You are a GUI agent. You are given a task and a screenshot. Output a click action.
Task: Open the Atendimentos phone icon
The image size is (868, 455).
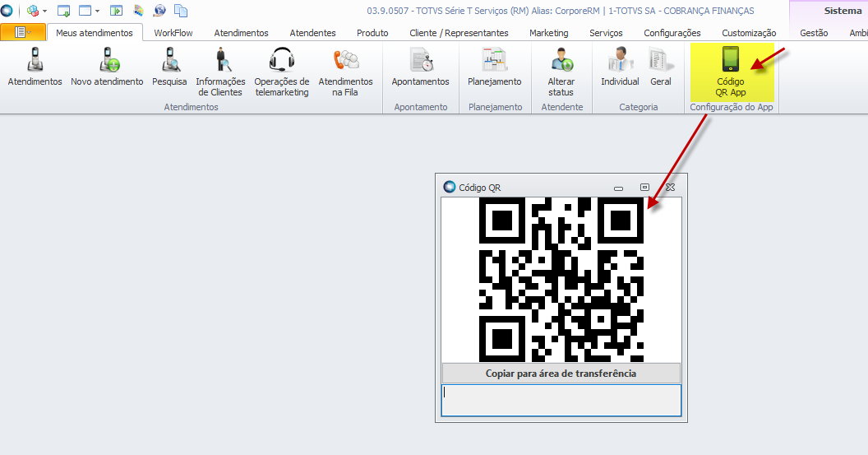35,60
